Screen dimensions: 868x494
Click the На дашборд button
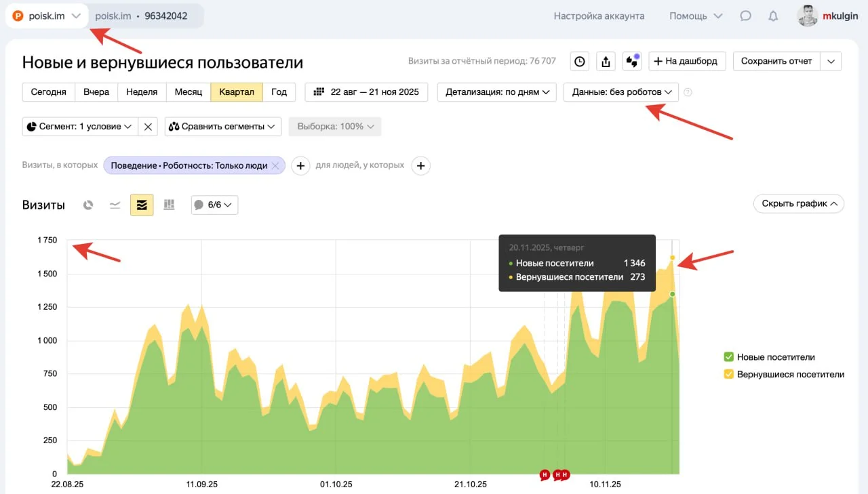[687, 61]
